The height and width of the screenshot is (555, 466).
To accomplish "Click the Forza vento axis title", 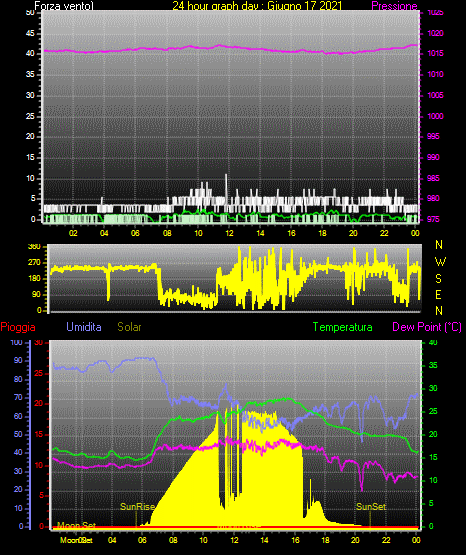I will click(x=64, y=6).
